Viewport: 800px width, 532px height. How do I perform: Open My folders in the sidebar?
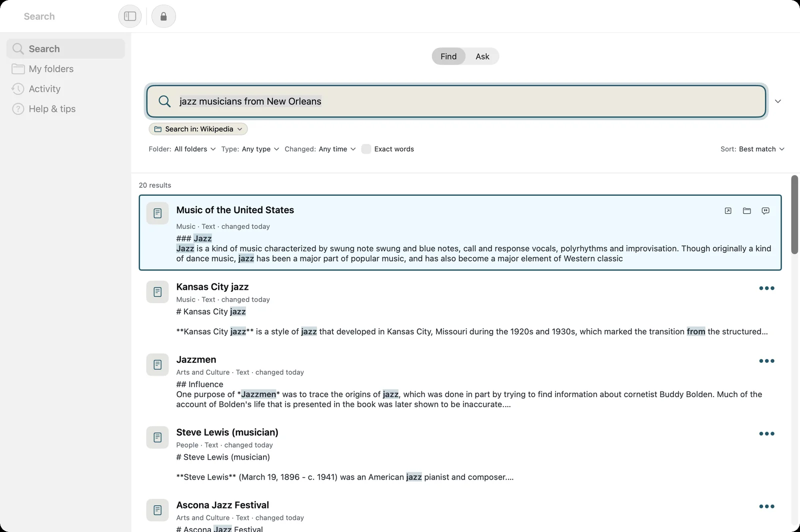pos(65,69)
